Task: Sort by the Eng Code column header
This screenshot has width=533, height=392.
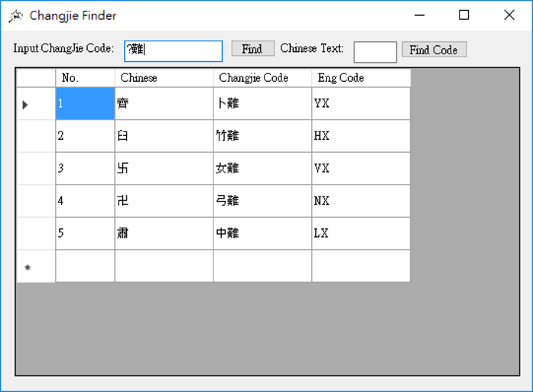Action: tap(361, 78)
